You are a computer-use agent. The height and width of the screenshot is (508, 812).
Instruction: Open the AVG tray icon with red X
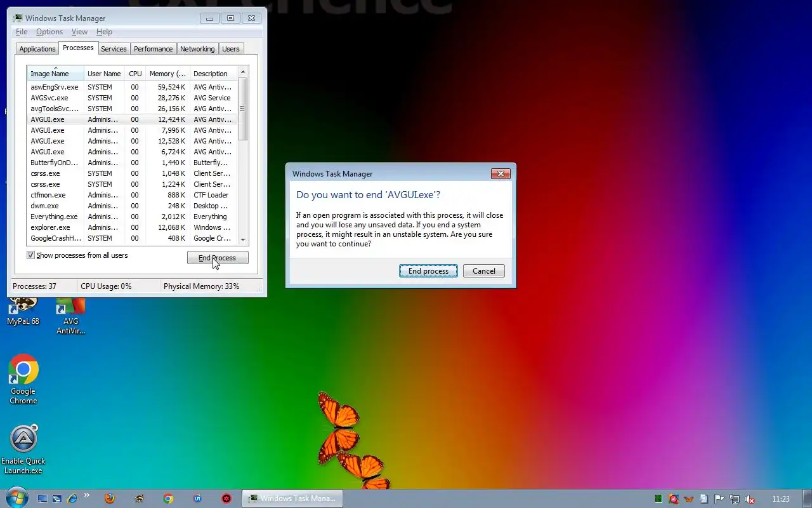pos(674,499)
